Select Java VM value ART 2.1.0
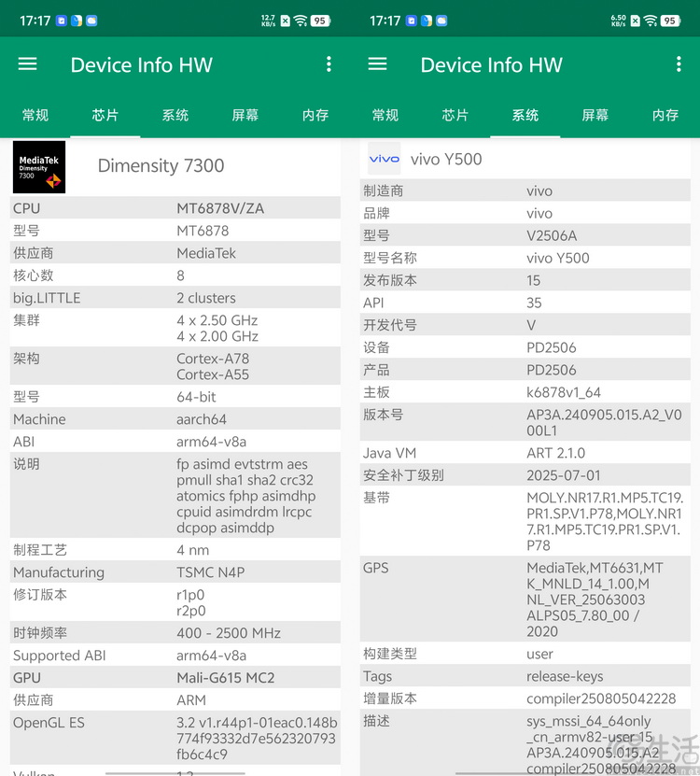This screenshot has width=700, height=776. pos(555,453)
